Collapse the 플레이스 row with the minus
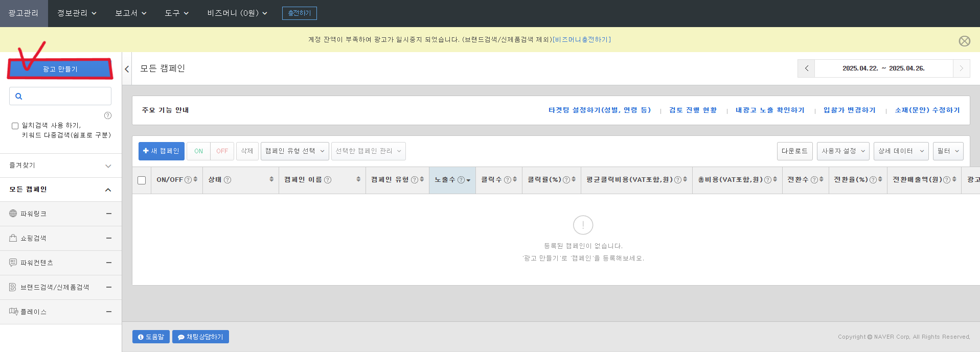 109,312
